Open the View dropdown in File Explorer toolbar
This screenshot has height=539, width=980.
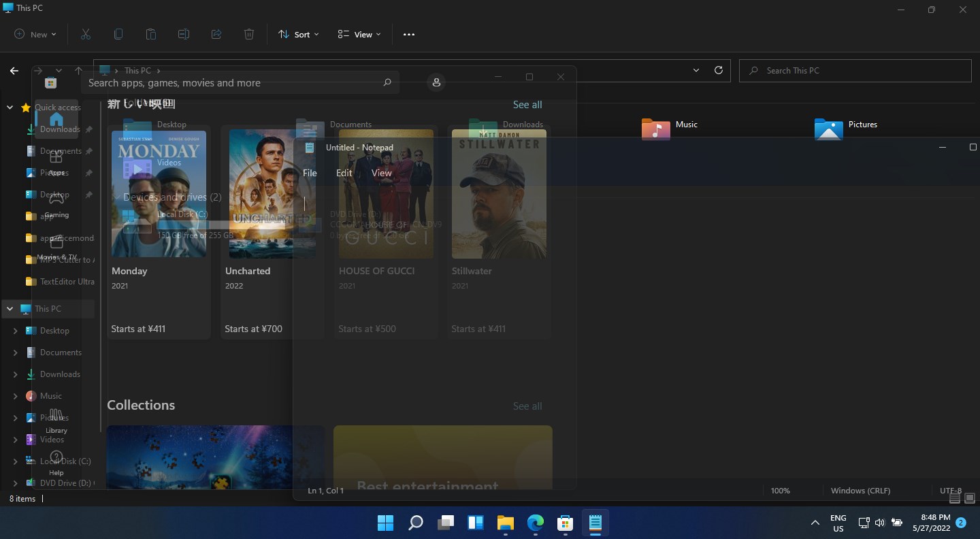(x=359, y=35)
